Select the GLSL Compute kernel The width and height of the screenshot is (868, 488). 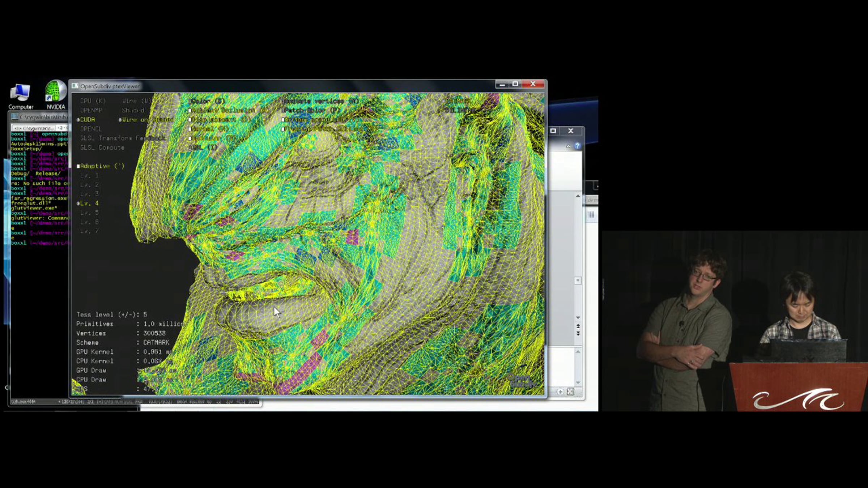102,147
